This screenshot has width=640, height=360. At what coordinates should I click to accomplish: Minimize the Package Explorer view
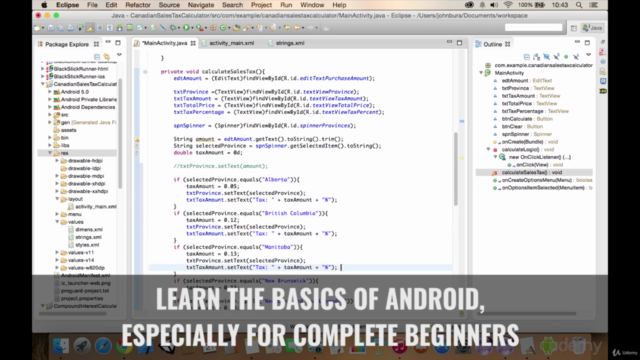point(108,42)
